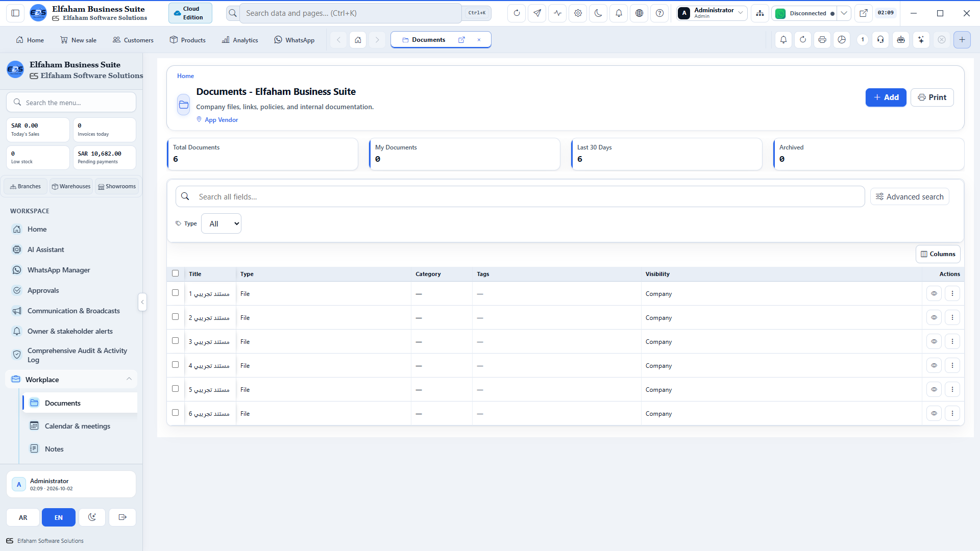The height and width of the screenshot is (551, 980).
Task: Check the box for مستند تجريبي 5
Action: coord(176,389)
